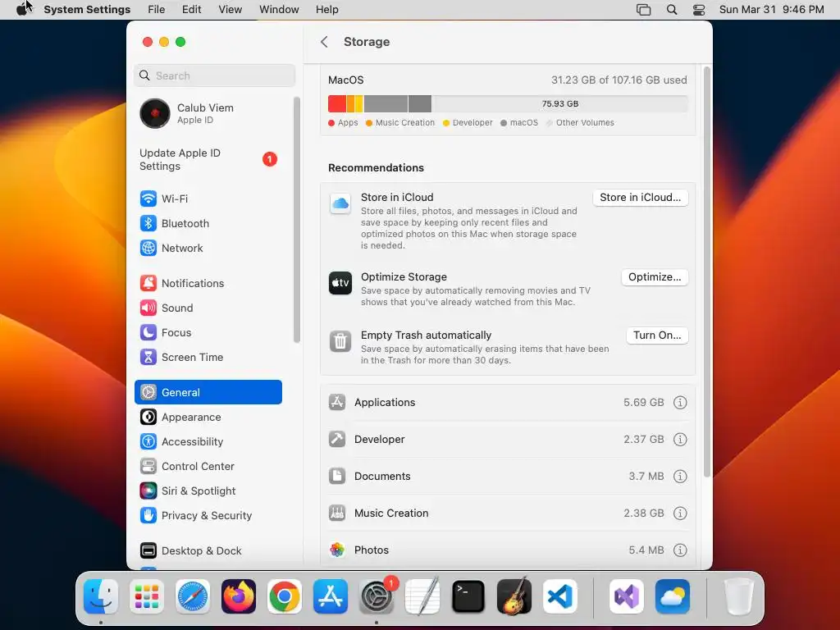Image resolution: width=840 pixels, height=630 pixels.
Task: Click the Store in iCloud... button
Action: click(x=640, y=198)
